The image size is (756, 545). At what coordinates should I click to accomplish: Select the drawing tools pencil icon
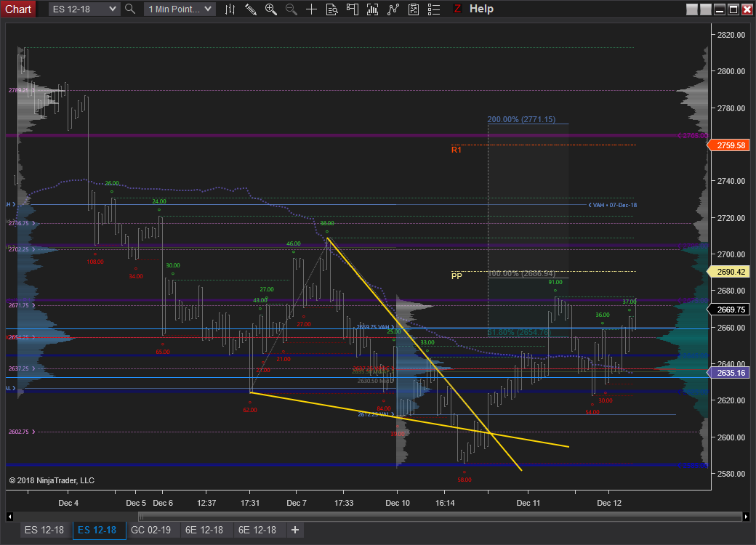click(251, 9)
